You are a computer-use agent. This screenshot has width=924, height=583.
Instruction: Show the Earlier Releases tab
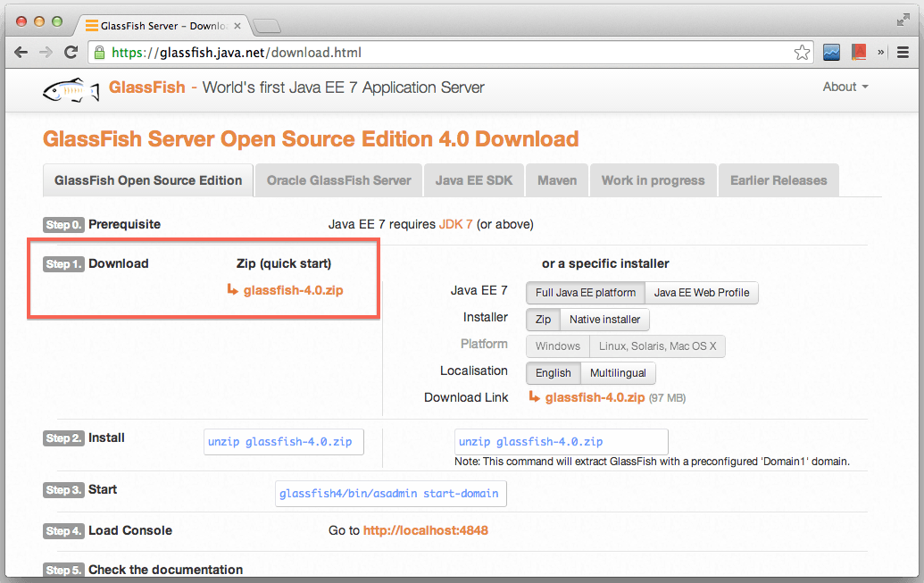tap(778, 180)
